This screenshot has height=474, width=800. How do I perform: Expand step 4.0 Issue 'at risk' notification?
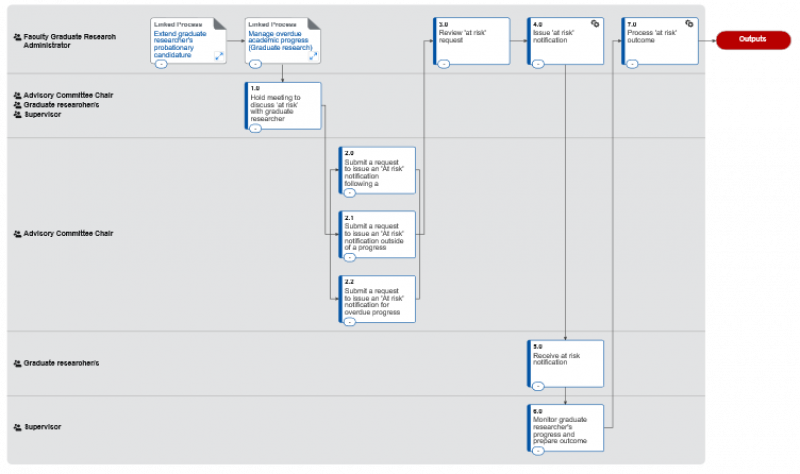(538, 64)
